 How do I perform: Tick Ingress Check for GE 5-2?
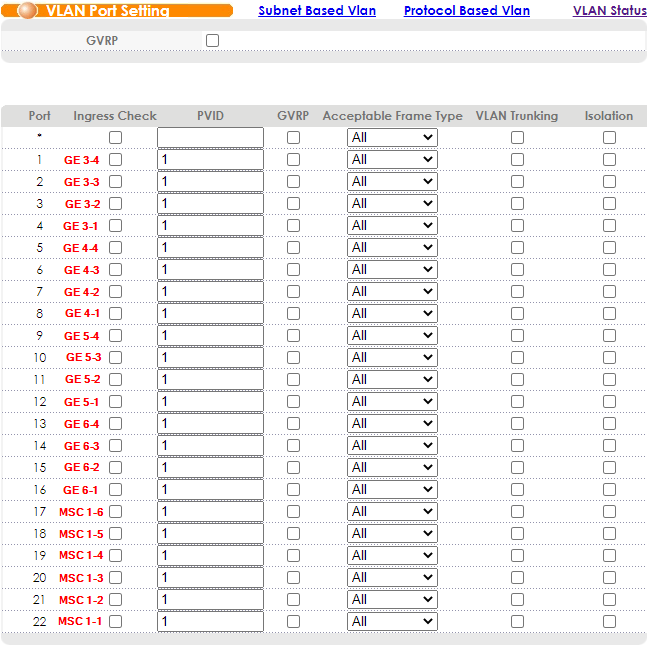115,380
